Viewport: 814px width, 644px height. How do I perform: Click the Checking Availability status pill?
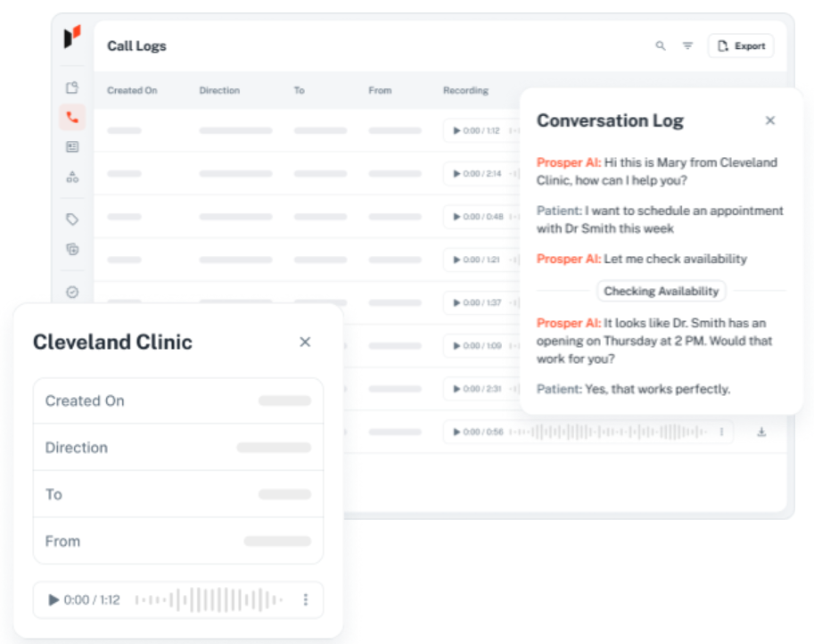click(x=661, y=291)
